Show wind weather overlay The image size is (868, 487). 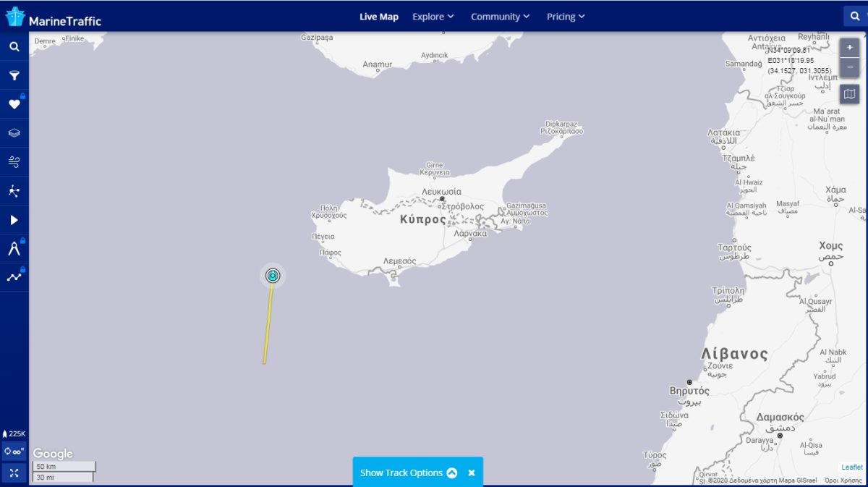pos(14,161)
